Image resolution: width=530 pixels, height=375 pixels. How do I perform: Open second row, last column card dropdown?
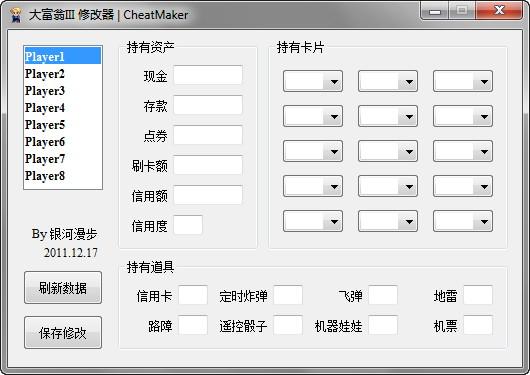463,116
